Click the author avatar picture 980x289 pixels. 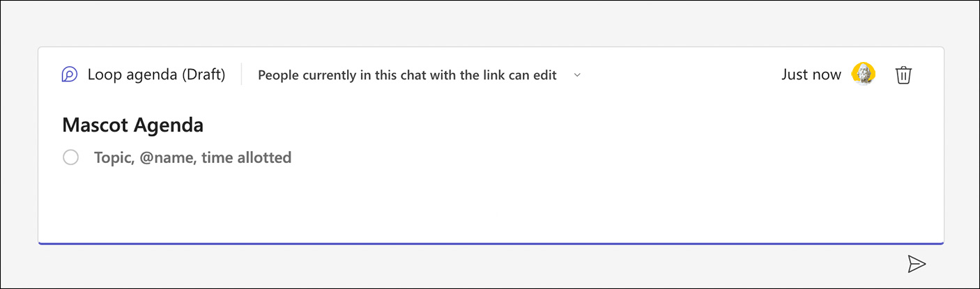tap(864, 74)
